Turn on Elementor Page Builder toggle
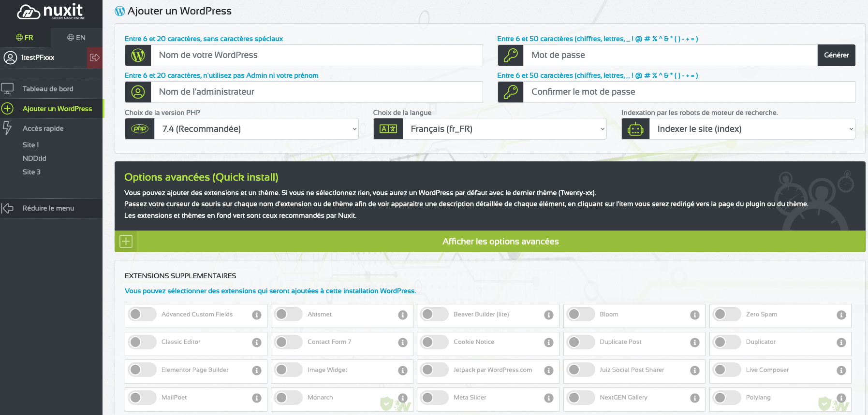The image size is (868, 415). pos(142,370)
